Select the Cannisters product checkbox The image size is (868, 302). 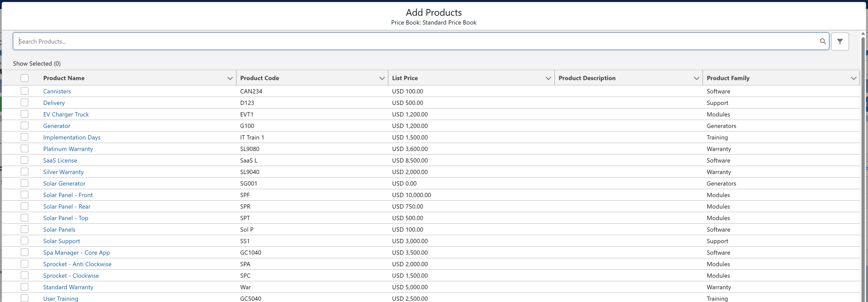click(24, 91)
